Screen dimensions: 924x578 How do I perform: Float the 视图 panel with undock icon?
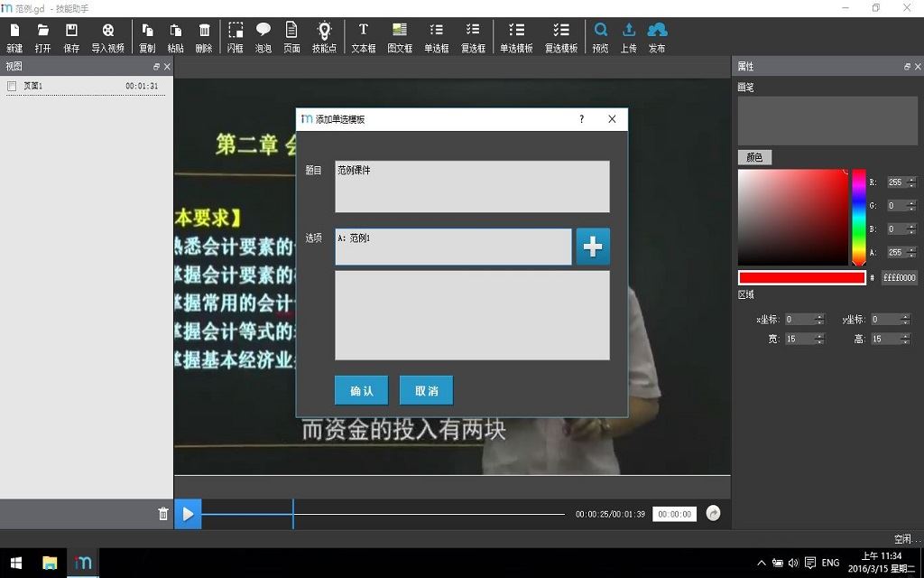(x=156, y=67)
